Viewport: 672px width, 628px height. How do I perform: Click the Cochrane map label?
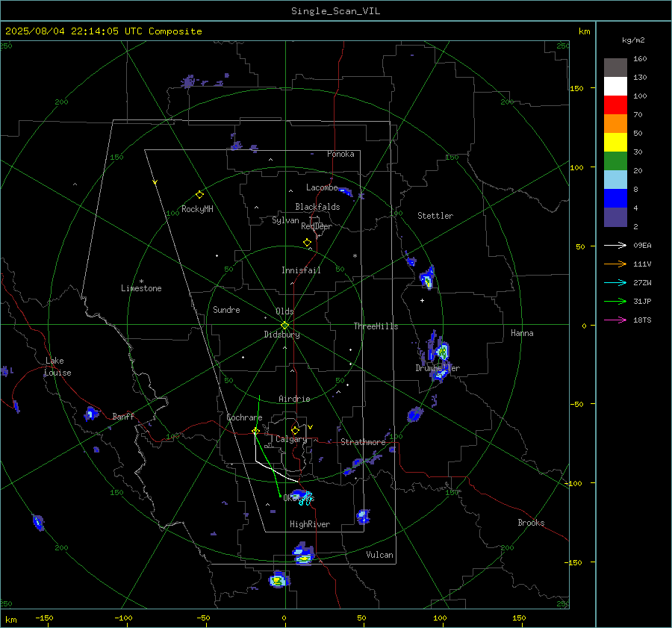tap(244, 417)
